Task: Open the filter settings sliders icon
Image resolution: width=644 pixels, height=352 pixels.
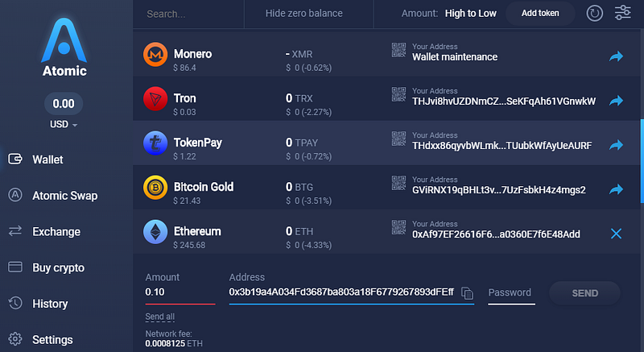Action: click(x=622, y=13)
